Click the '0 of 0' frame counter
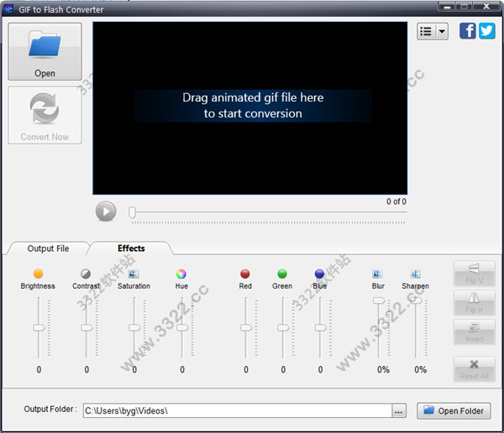 396,201
